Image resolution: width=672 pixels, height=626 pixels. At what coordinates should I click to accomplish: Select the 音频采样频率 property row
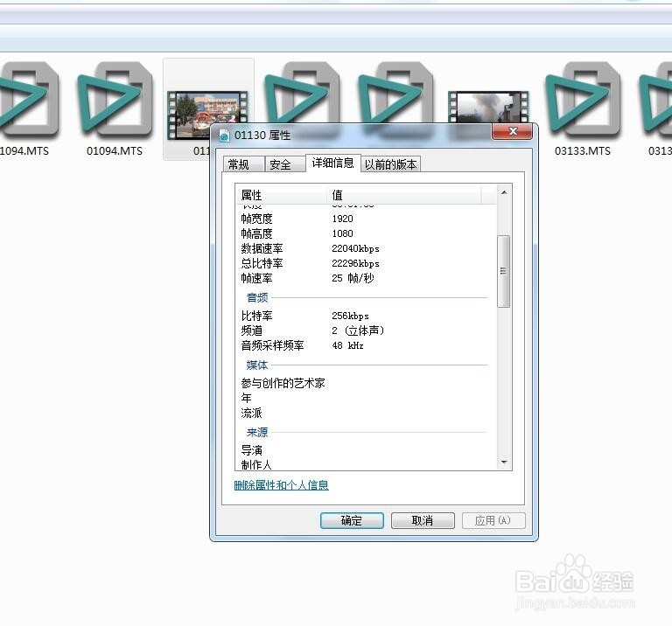coord(366,345)
